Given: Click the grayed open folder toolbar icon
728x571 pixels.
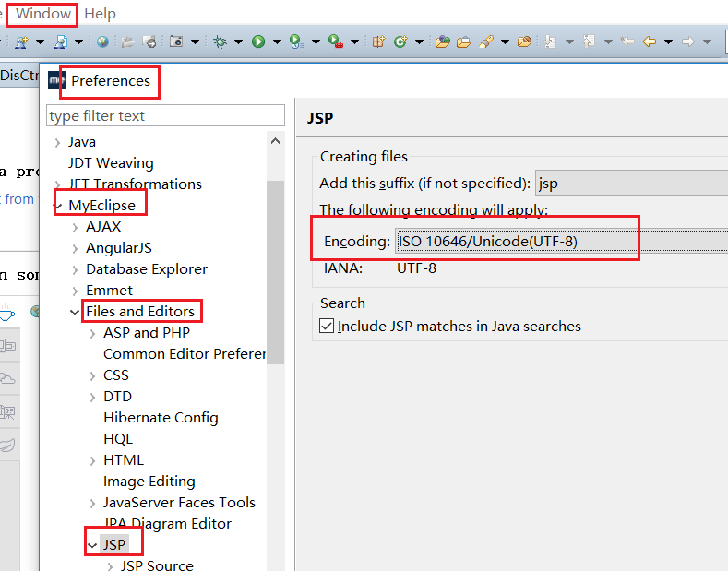Looking at the screenshot, I should [x=127, y=42].
